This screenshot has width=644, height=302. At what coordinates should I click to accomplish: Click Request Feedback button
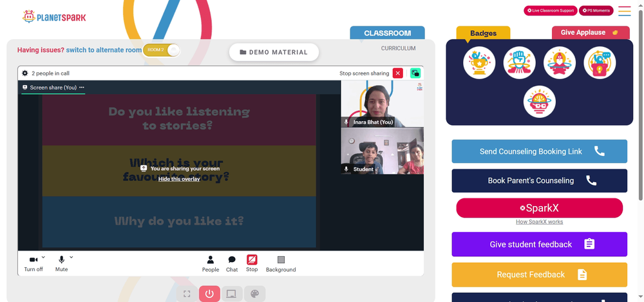coord(539,274)
